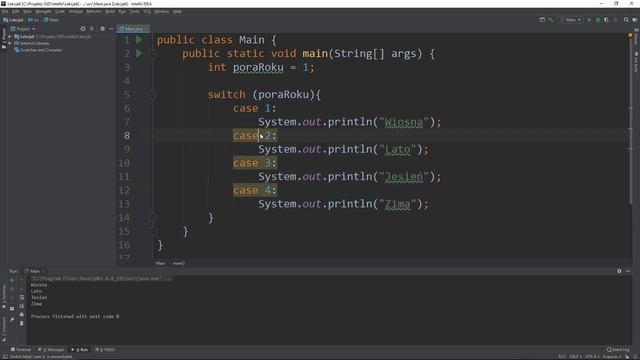Open the Project view mode dropdown
The height and width of the screenshot is (360, 640).
[23, 29]
